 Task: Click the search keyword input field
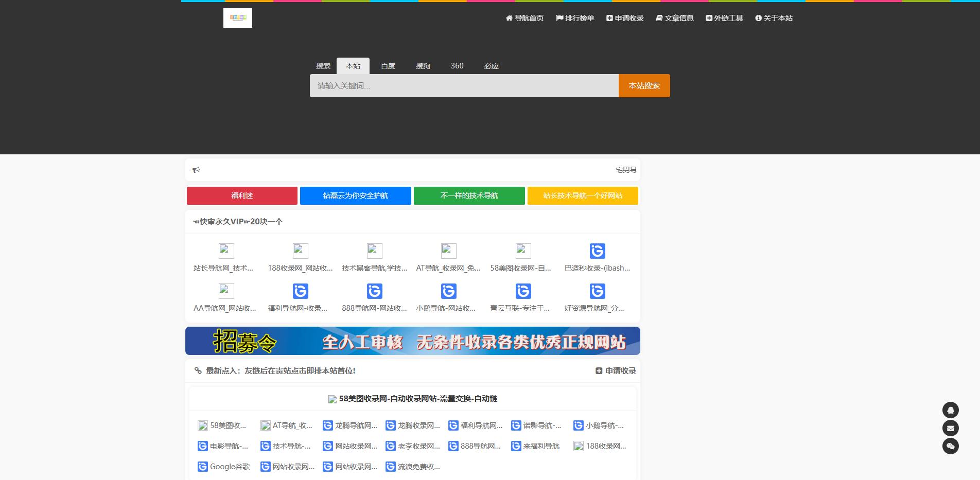point(463,85)
